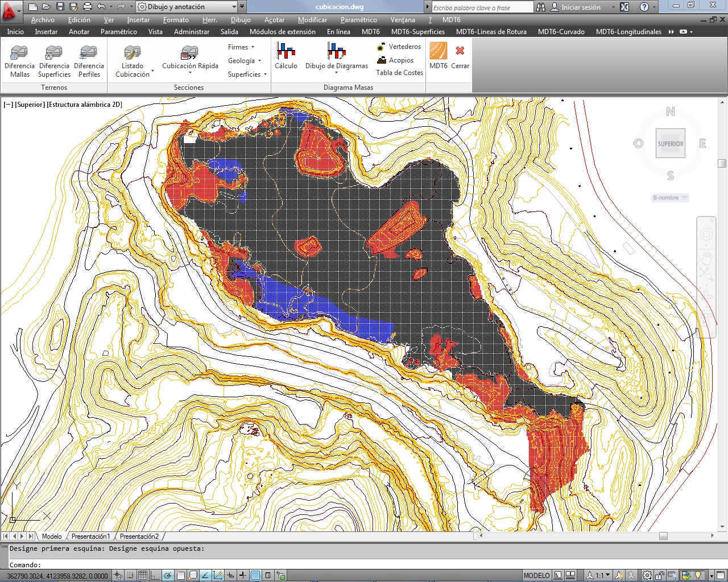728x582 pixels.
Task: Open the MDT6-Superficies ribbon tab
Action: pyautogui.click(x=417, y=32)
